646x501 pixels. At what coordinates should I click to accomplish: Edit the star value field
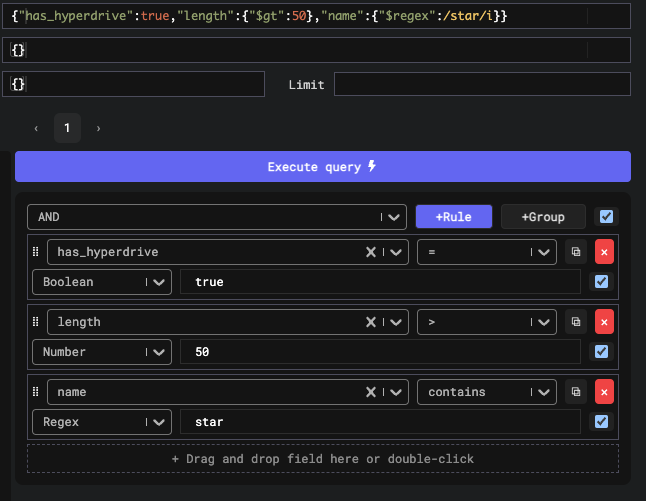(380, 422)
